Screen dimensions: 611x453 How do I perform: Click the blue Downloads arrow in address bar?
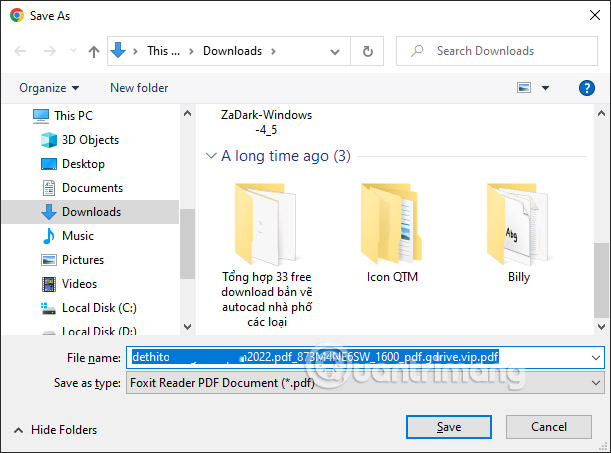pos(118,50)
